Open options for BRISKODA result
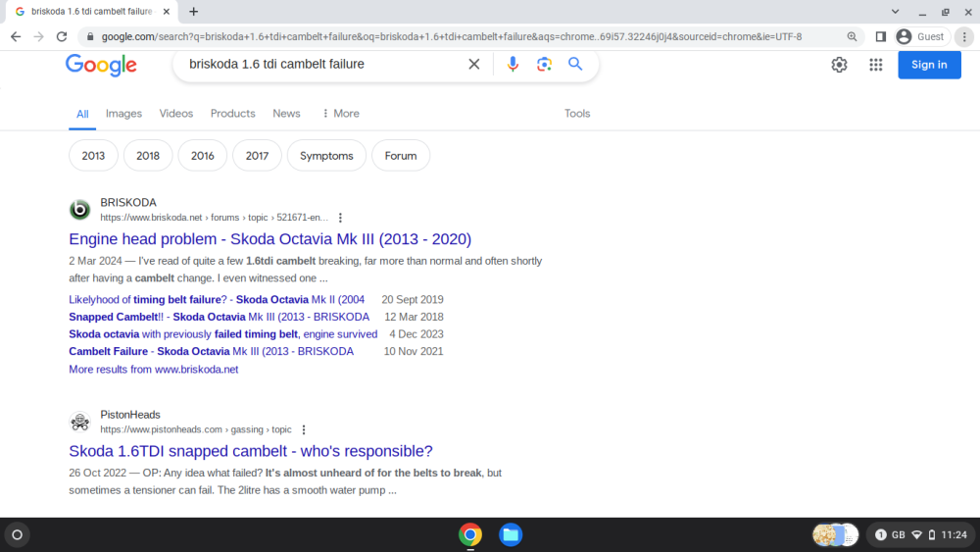980x552 pixels. pos(340,218)
